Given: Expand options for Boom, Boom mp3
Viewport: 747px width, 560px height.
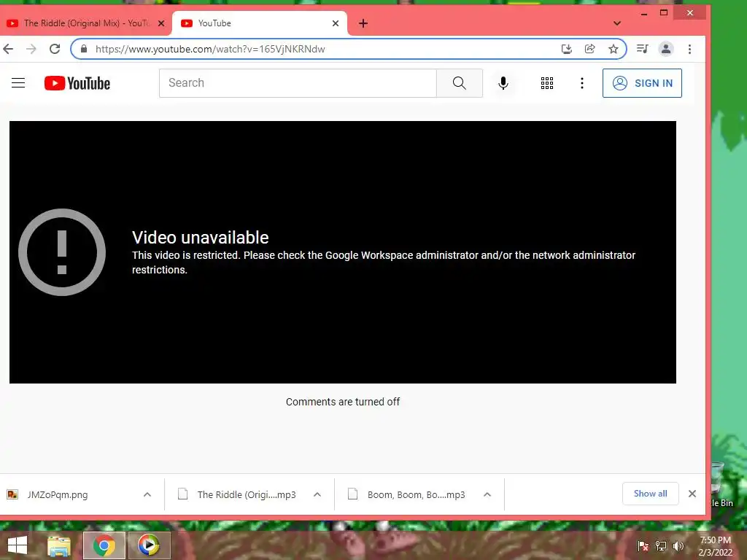Looking at the screenshot, I should [487, 495].
